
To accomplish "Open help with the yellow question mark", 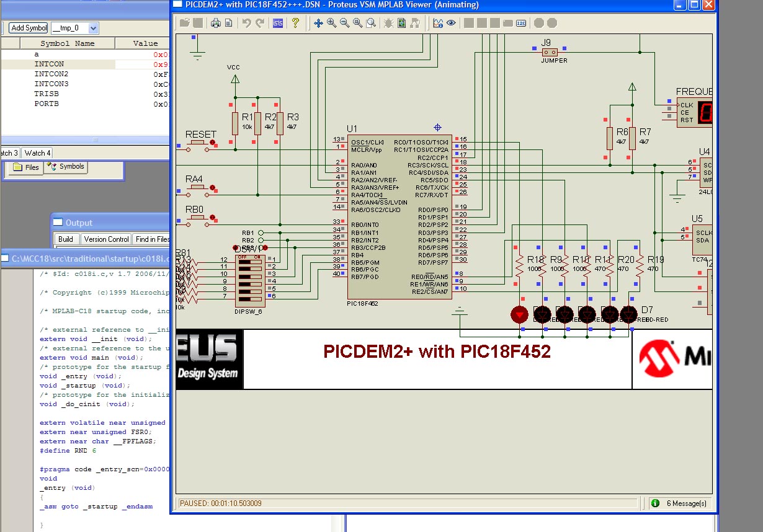I will click(295, 23).
